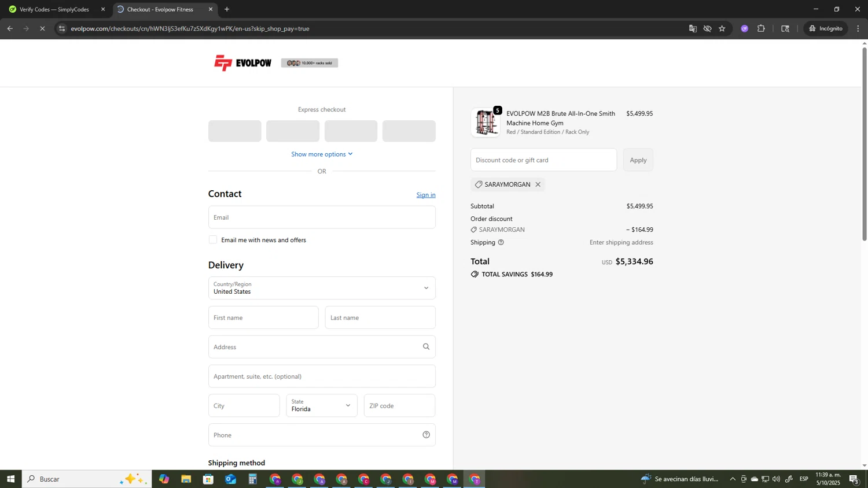Focus the Apartment, suite field

[x=322, y=376]
